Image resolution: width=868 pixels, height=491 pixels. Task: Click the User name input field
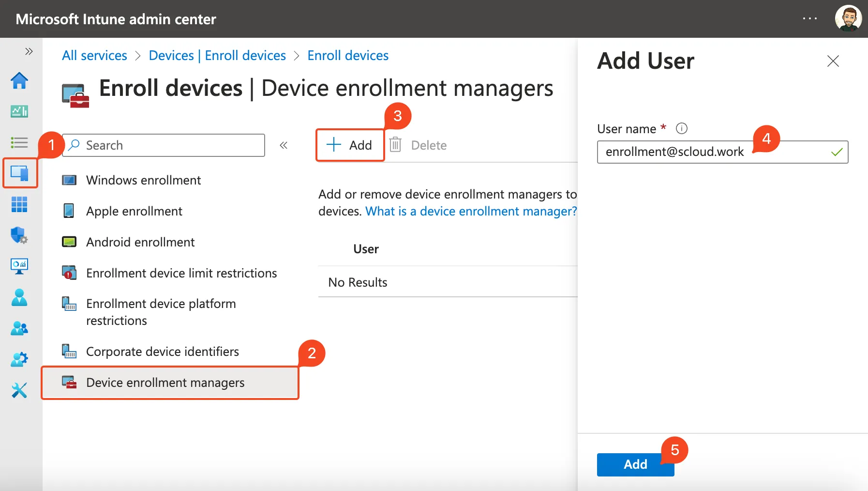coord(722,152)
